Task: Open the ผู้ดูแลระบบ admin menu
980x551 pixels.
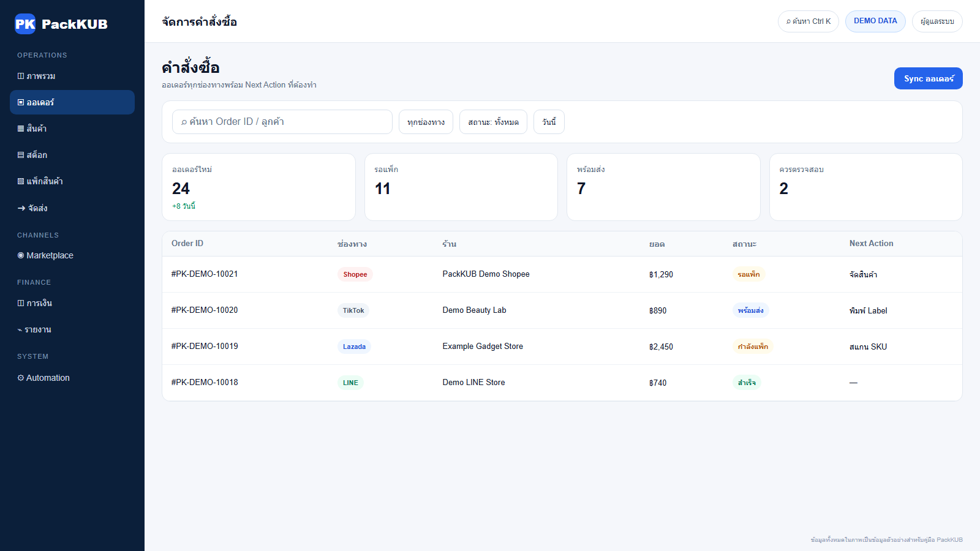Action: click(937, 21)
